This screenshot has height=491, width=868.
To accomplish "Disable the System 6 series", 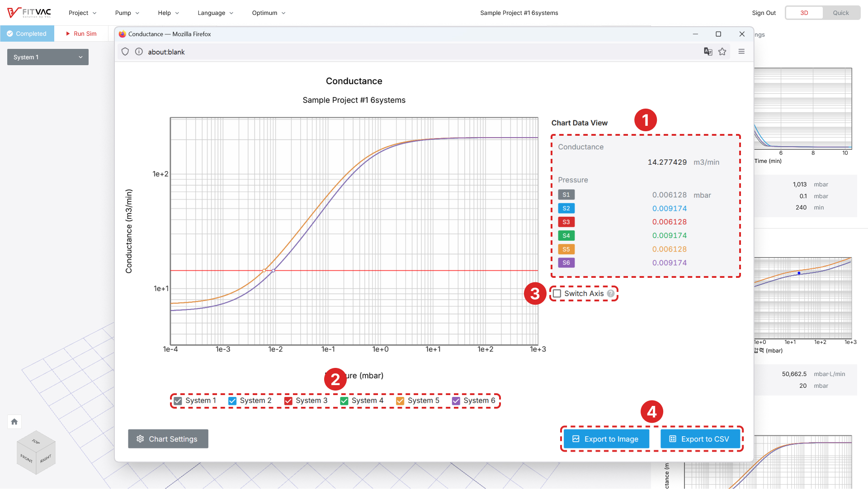I will click(456, 401).
